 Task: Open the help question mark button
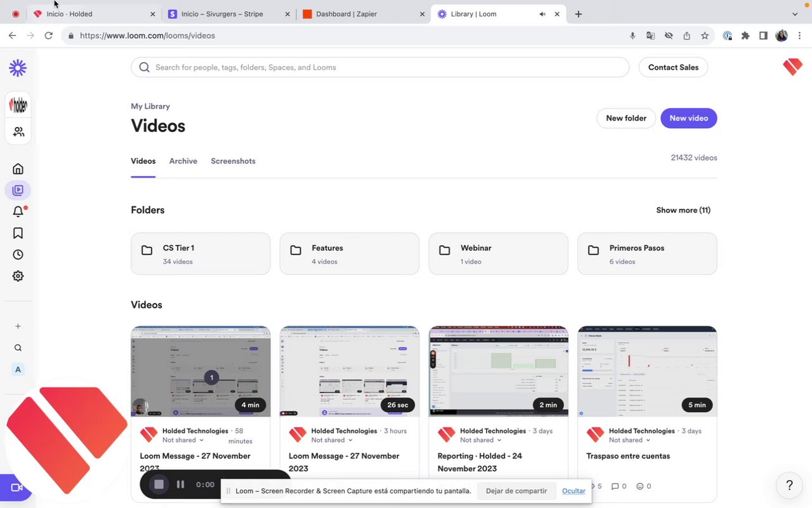[x=789, y=486]
